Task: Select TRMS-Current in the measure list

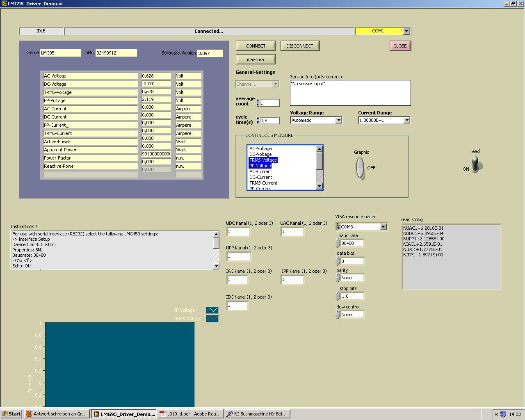Action: click(263, 183)
